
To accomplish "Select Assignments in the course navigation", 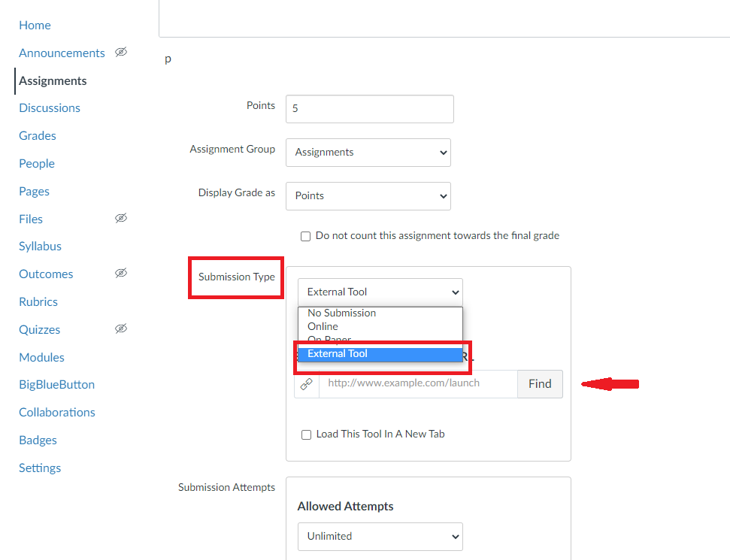I will tap(53, 81).
